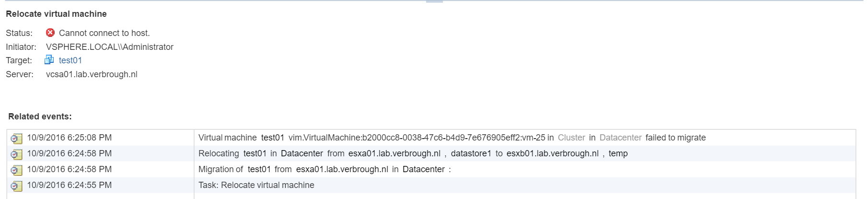Select the 'failed to migrate' event text
868x199 pixels.
675,138
